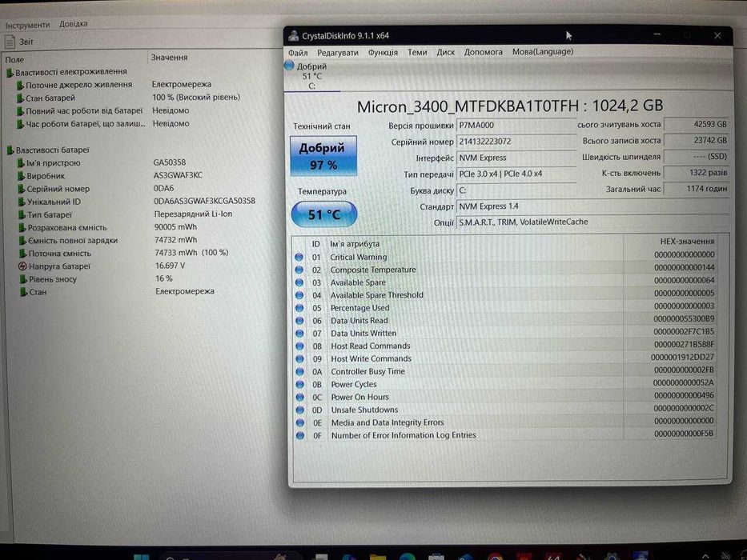Click the status circle for Power Cycles
This screenshot has width=747, height=560.
click(x=299, y=384)
